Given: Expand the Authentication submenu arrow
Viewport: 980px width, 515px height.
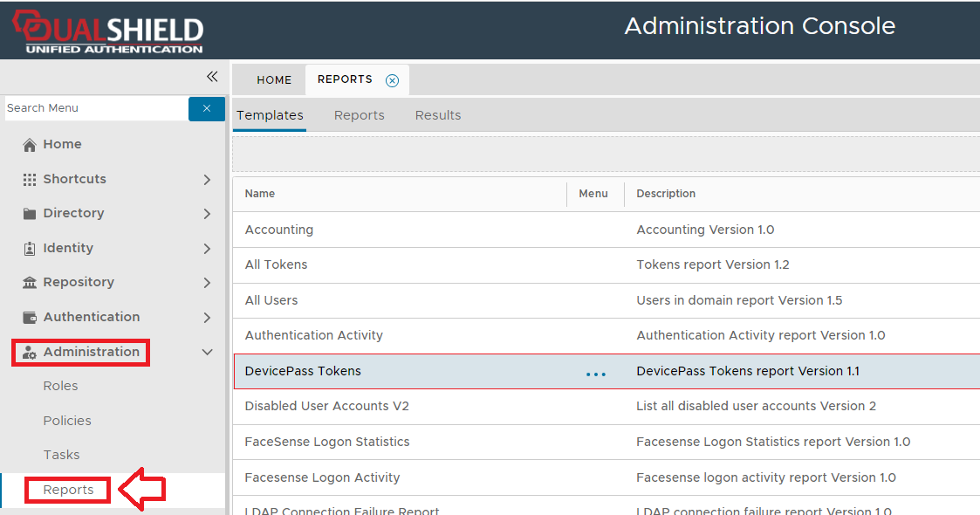Looking at the screenshot, I should [x=207, y=318].
